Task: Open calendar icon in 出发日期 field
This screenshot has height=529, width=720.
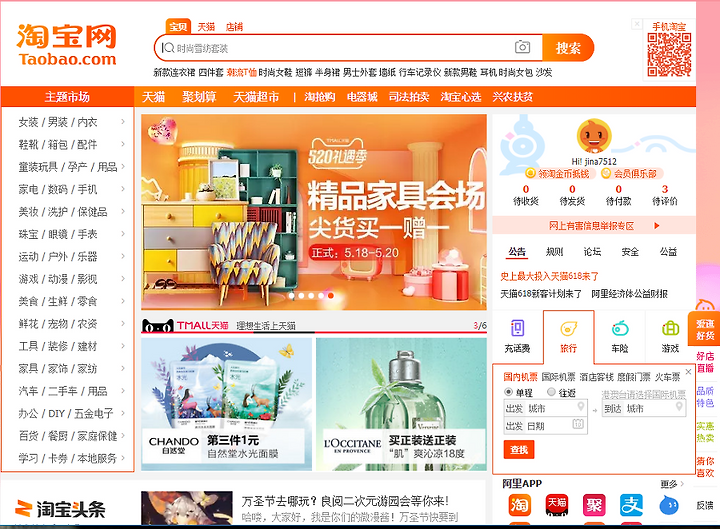Action: coord(578,424)
